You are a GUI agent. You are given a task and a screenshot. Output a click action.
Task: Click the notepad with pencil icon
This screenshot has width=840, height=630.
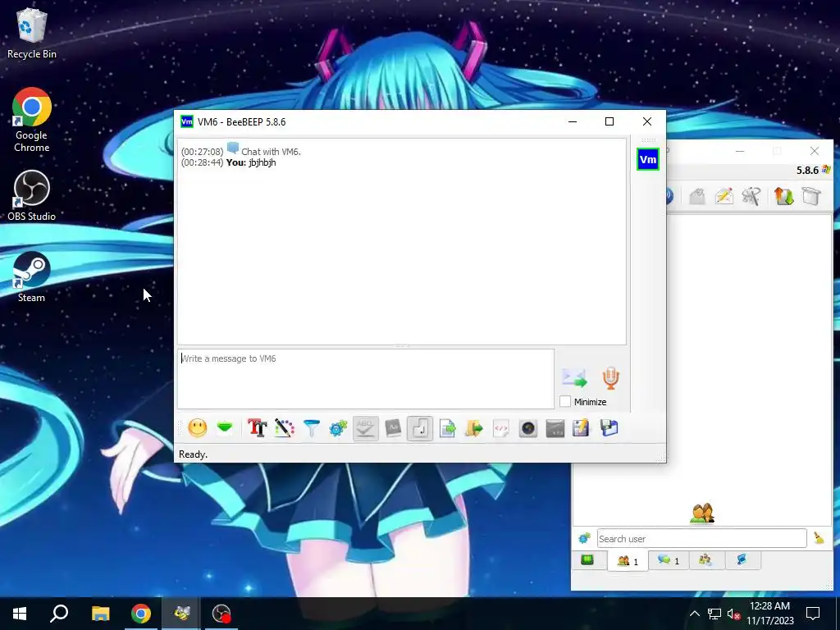pyautogui.click(x=582, y=428)
